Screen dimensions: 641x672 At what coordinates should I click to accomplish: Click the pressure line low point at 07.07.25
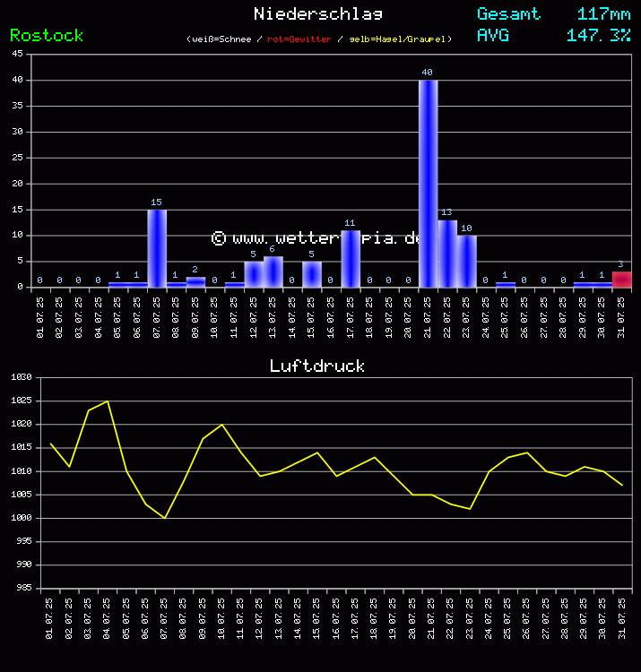coord(165,517)
